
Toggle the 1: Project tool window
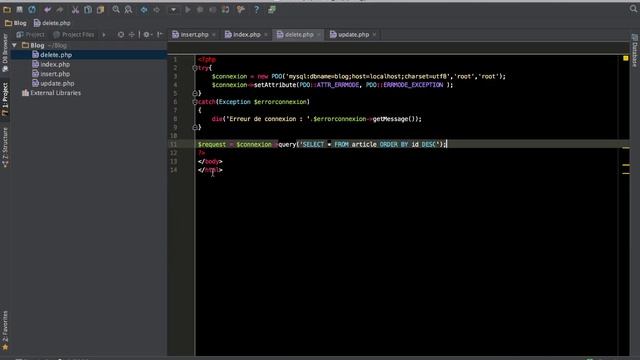coord(5,99)
